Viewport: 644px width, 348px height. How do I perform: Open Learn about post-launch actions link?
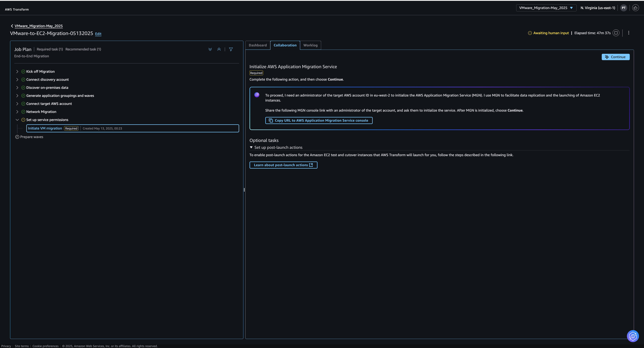283,165
